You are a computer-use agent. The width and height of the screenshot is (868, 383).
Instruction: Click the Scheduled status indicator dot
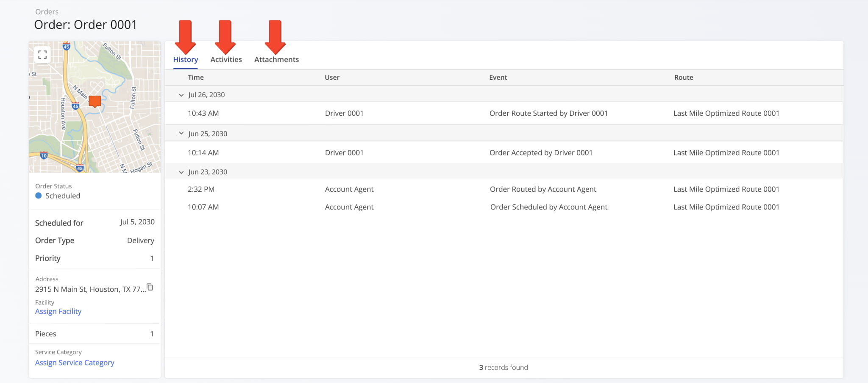click(39, 196)
